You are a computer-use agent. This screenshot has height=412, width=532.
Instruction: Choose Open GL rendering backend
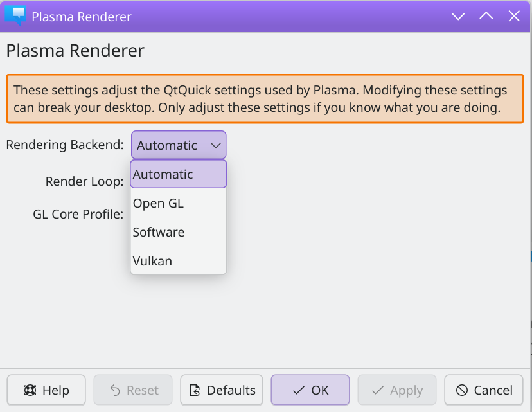coord(179,203)
